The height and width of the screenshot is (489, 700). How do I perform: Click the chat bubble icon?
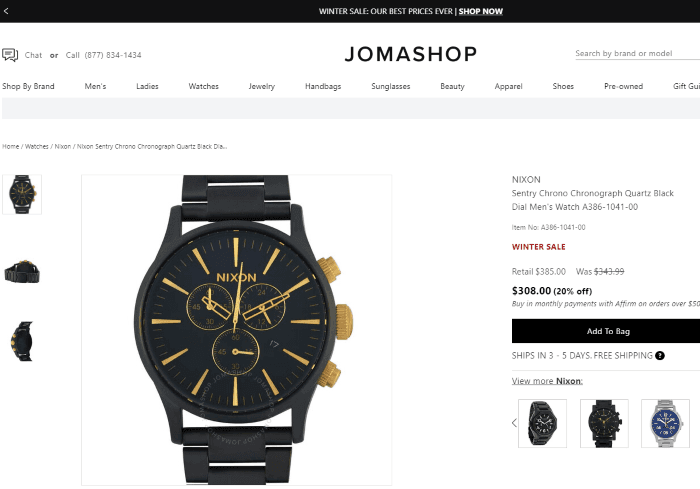tap(10, 55)
